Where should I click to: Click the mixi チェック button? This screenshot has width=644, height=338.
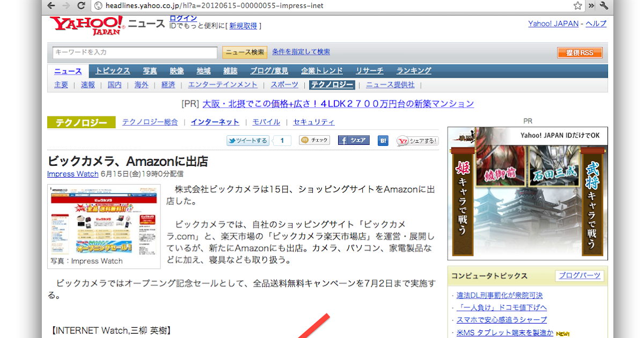[314, 141]
